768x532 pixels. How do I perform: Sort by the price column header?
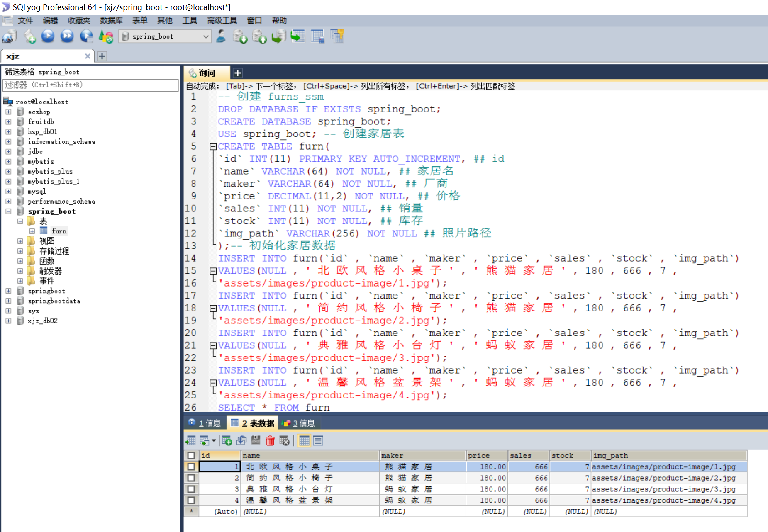[487, 455]
